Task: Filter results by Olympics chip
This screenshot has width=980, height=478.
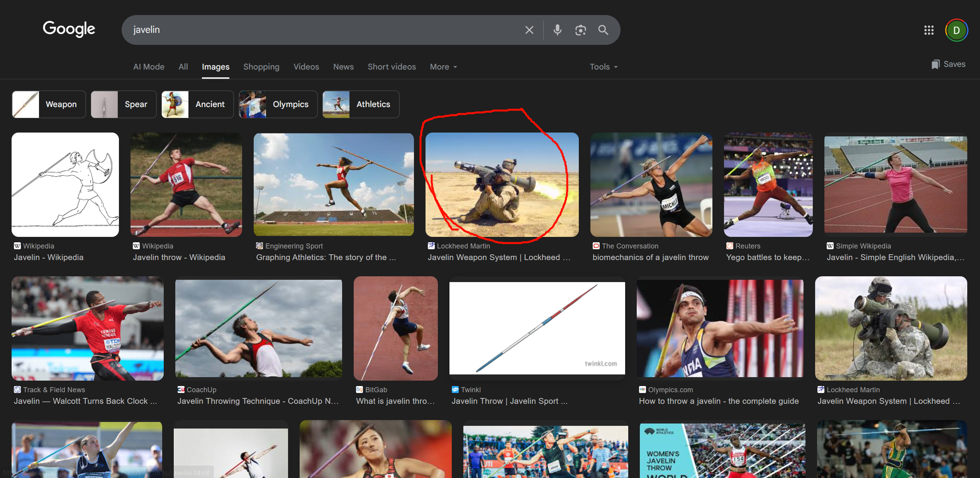Action: [x=278, y=104]
